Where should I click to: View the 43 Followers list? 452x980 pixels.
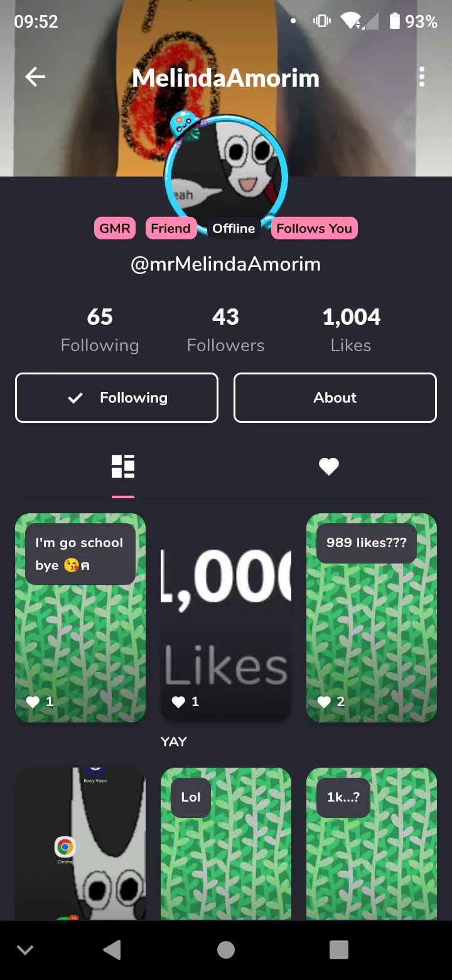point(226,330)
